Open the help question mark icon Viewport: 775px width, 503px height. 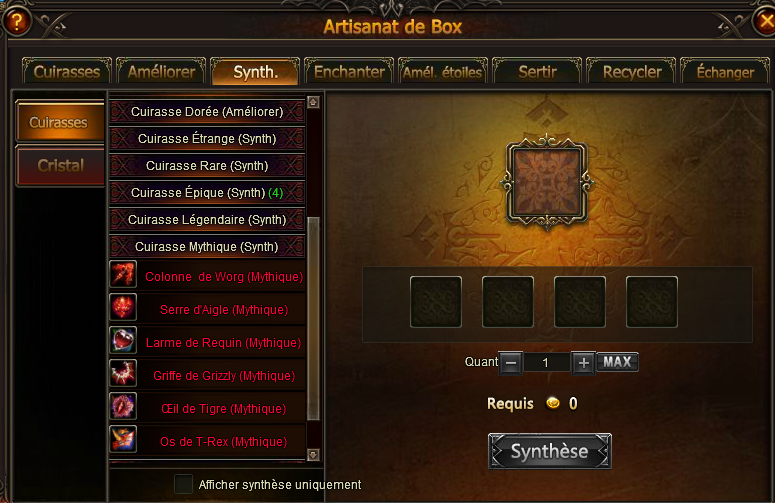(17, 21)
